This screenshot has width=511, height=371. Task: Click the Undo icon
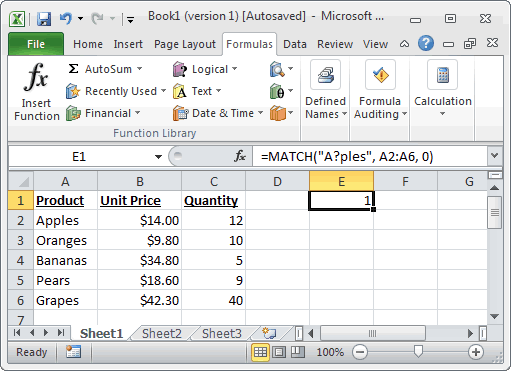coord(66,18)
